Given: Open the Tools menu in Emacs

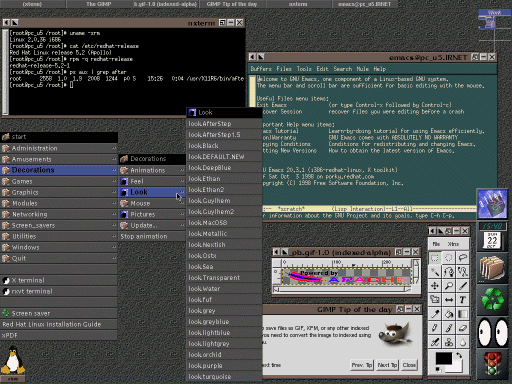Looking at the screenshot, I should click(304, 69).
